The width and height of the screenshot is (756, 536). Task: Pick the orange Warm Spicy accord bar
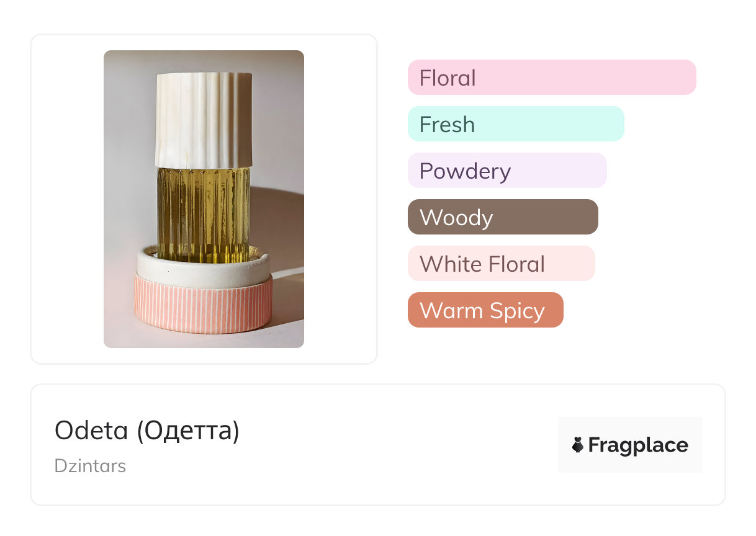(x=485, y=310)
